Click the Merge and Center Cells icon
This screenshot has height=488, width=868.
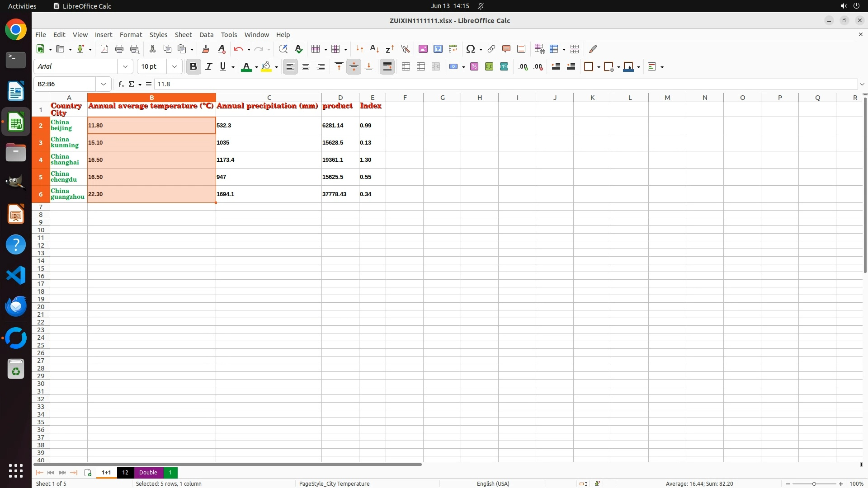(406, 67)
